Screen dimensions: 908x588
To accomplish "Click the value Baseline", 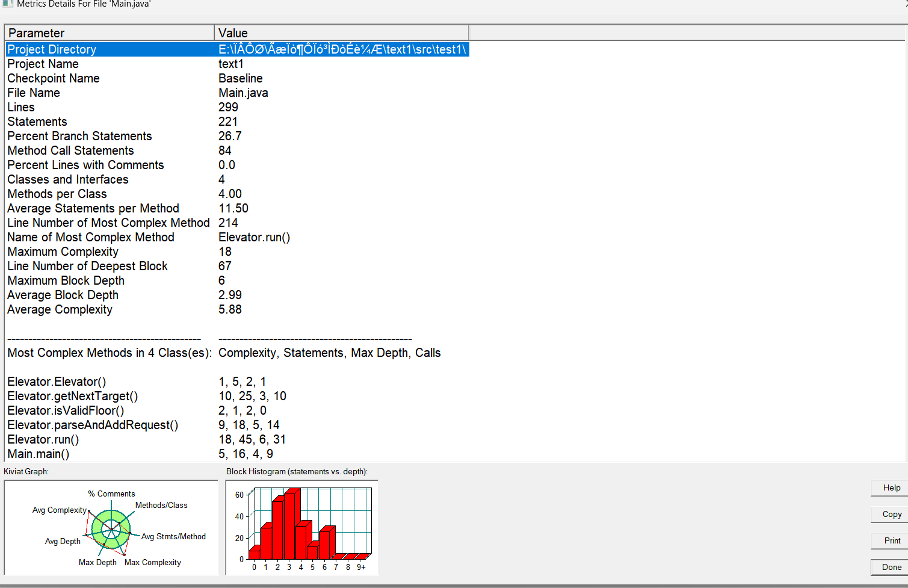I will [241, 78].
